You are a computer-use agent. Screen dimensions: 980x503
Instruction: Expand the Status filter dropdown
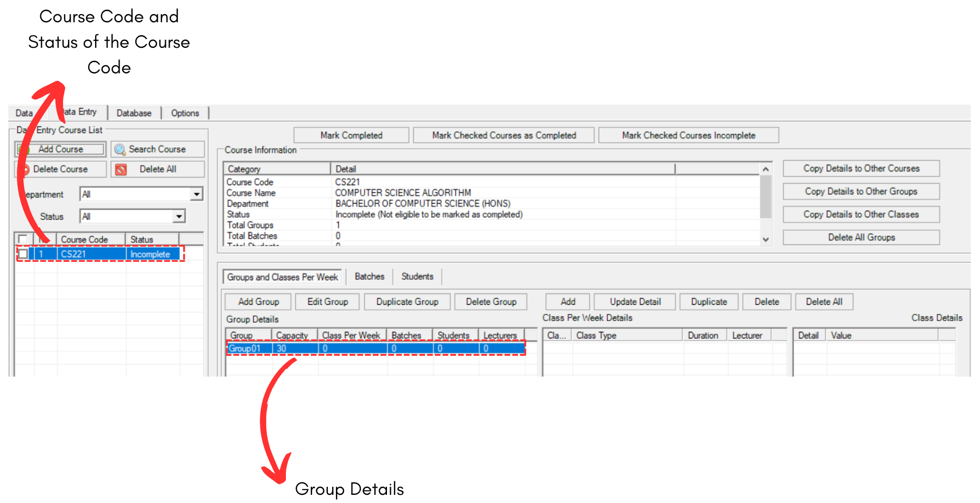179,217
